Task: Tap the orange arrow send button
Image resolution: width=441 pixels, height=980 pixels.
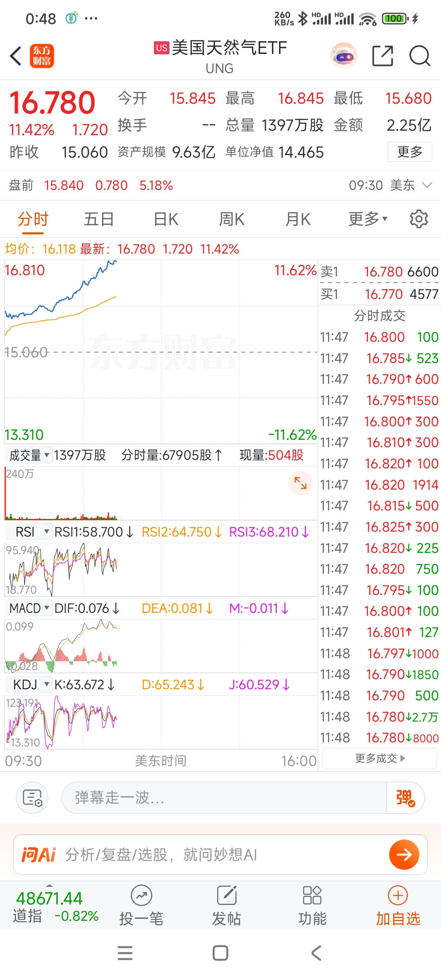Action: (x=404, y=855)
